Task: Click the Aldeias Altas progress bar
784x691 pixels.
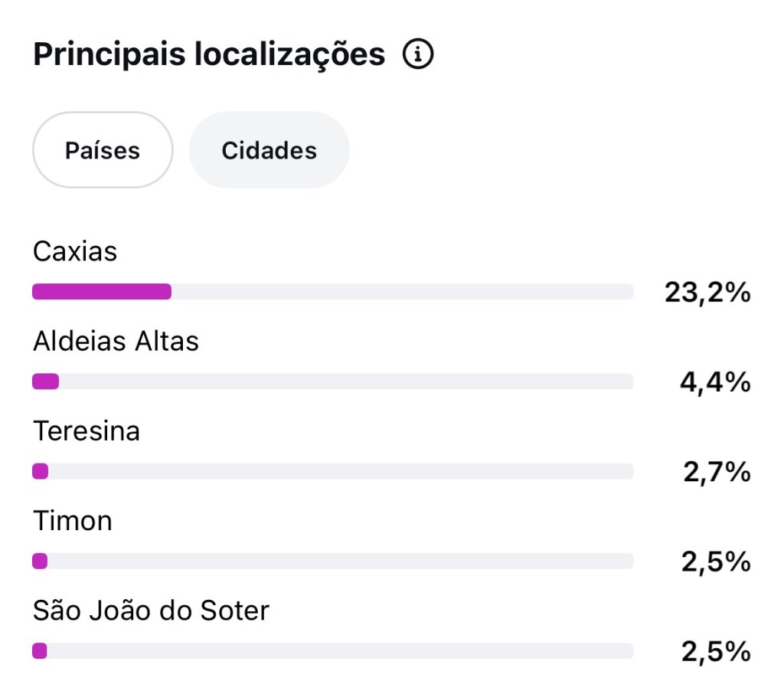Action: [332, 382]
